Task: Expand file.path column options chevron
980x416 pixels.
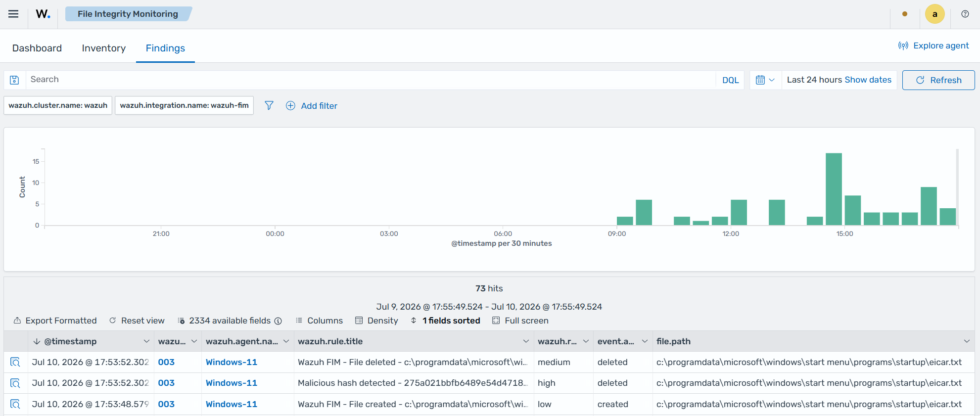Action: (x=967, y=341)
